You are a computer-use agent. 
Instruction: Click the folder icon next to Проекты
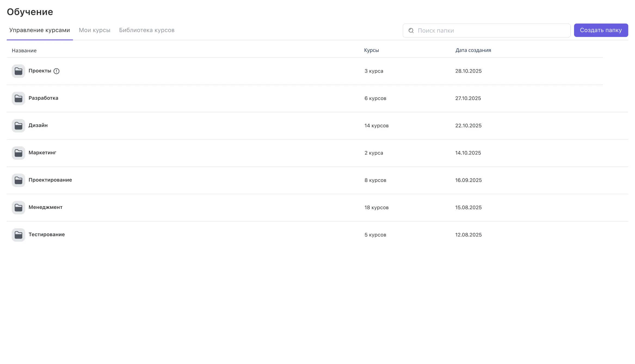tap(18, 71)
